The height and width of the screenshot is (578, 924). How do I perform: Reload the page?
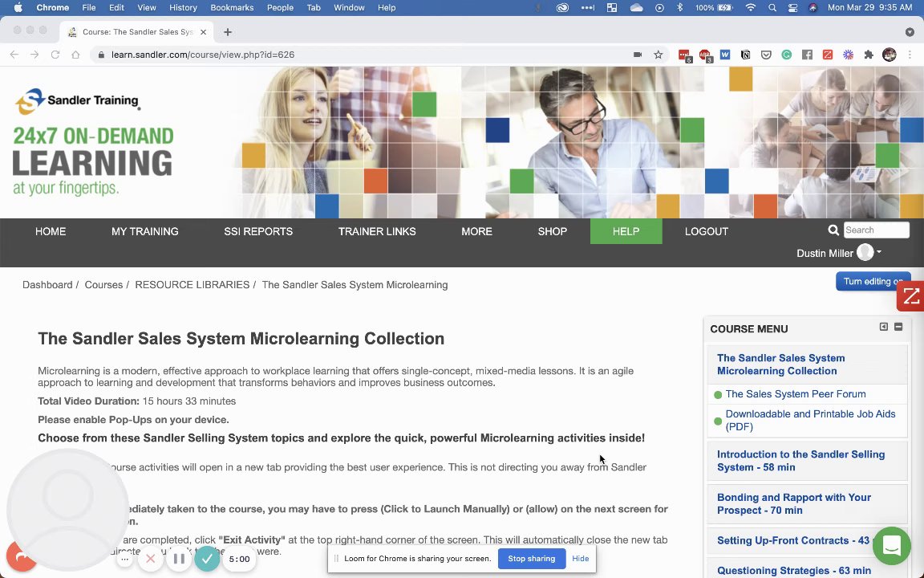[x=55, y=55]
